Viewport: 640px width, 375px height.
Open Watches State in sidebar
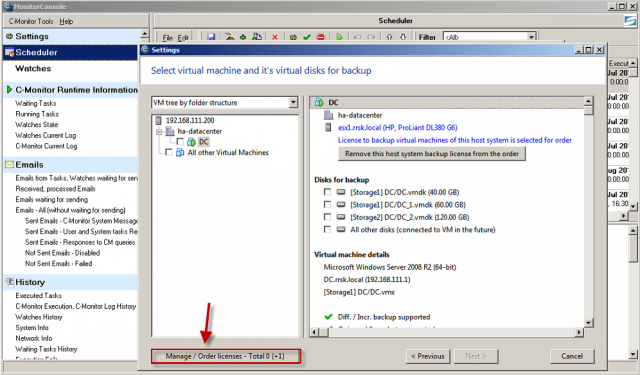coord(36,124)
